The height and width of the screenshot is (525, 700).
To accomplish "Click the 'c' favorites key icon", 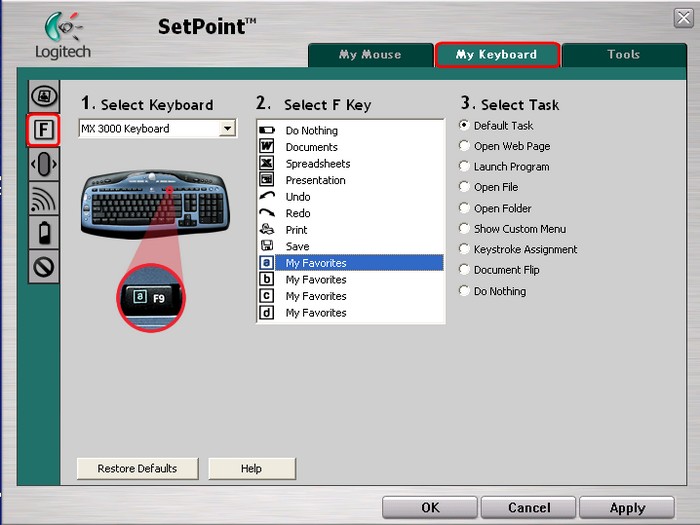I will [267, 296].
